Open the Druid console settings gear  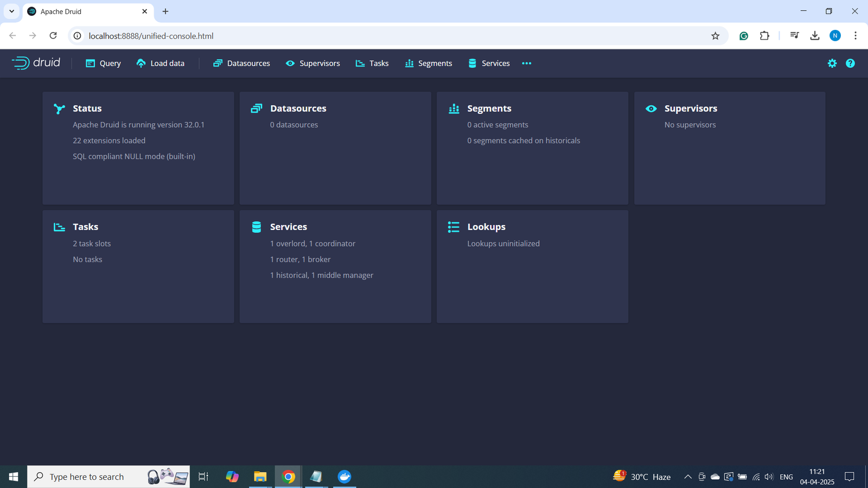click(x=832, y=63)
